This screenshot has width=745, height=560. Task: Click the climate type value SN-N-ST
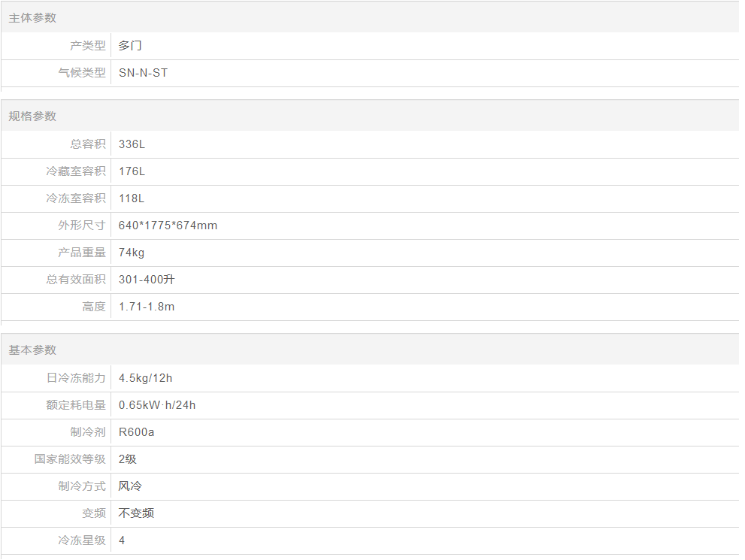[143, 73]
